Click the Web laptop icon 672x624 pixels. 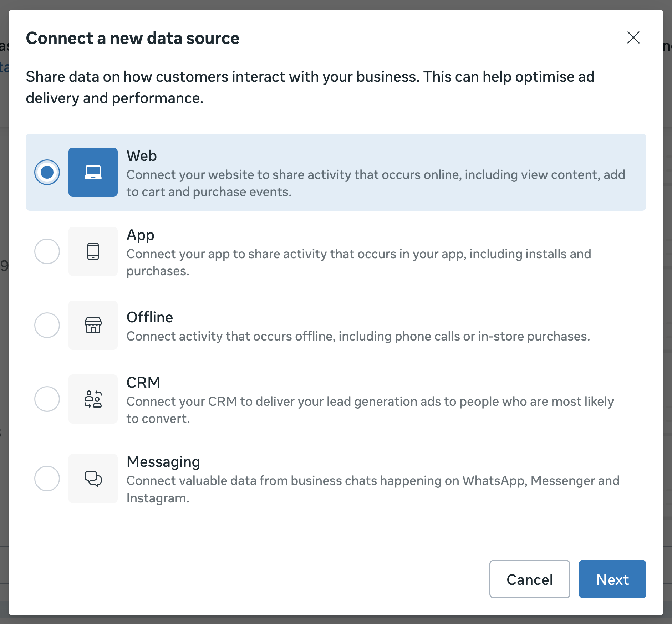(x=93, y=172)
